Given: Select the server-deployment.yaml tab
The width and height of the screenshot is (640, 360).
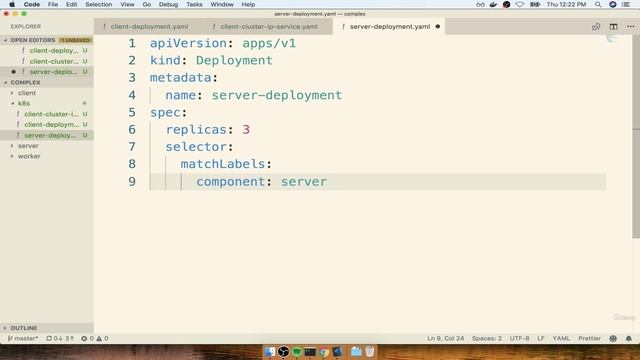Looking at the screenshot, I should [389, 27].
